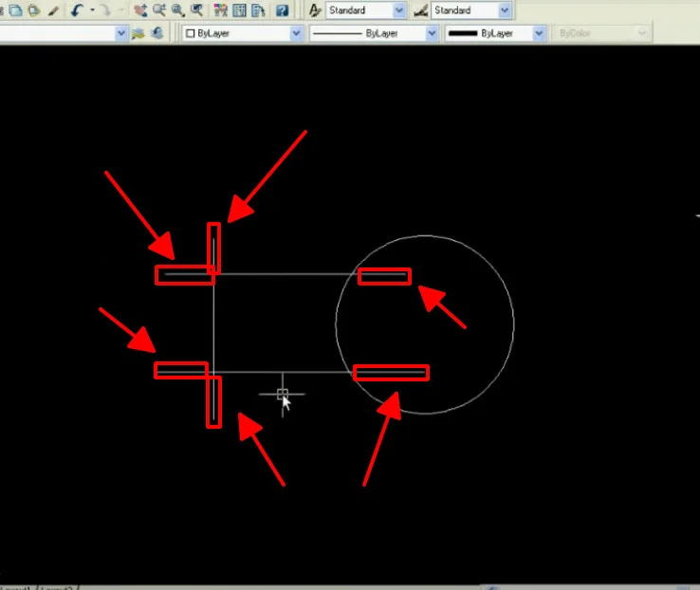The height and width of the screenshot is (590, 700).
Task: Click the Copy icon in the toolbar
Action: pyautogui.click(x=15, y=9)
